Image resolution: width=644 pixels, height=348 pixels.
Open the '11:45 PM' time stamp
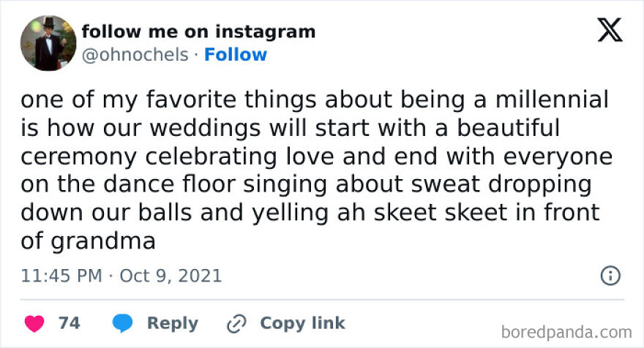click(60, 276)
